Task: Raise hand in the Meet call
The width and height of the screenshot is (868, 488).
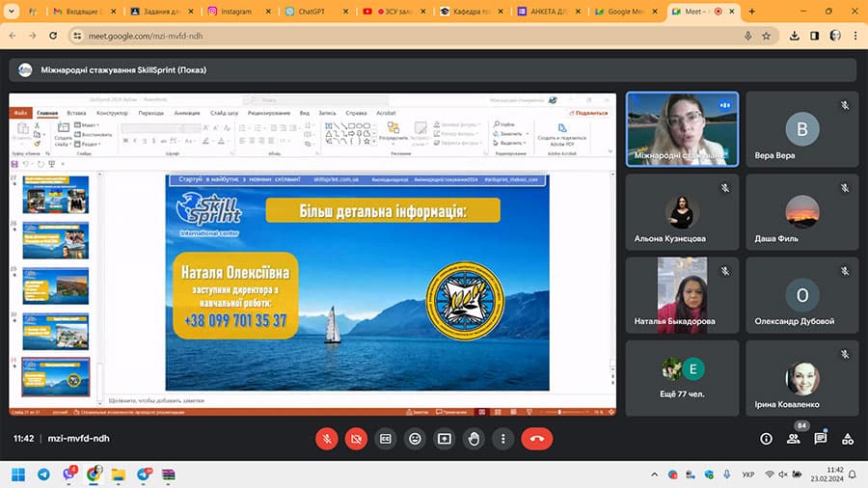Action: (474, 438)
